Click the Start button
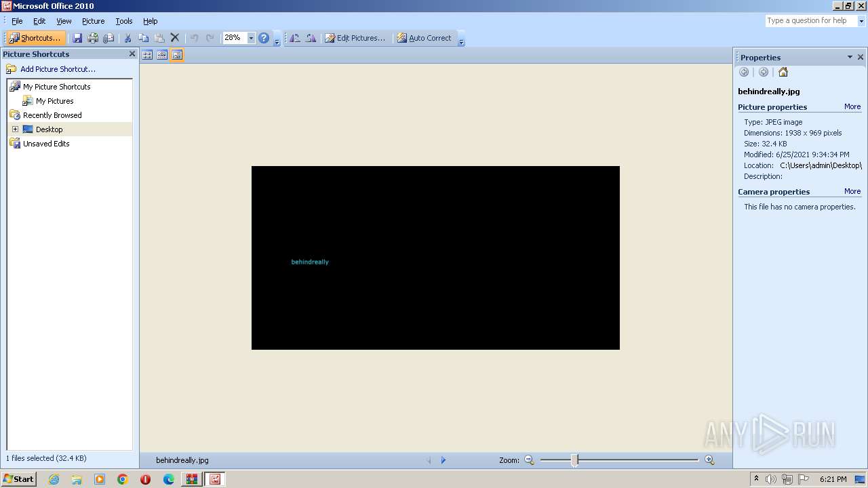The height and width of the screenshot is (488, 868). [18, 479]
